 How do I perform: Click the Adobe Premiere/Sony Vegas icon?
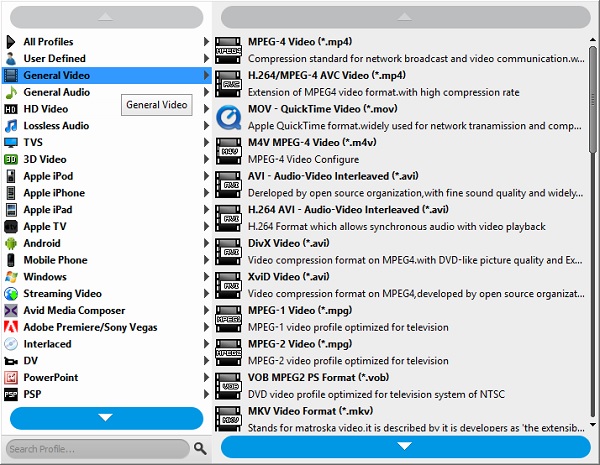tap(11, 327)
